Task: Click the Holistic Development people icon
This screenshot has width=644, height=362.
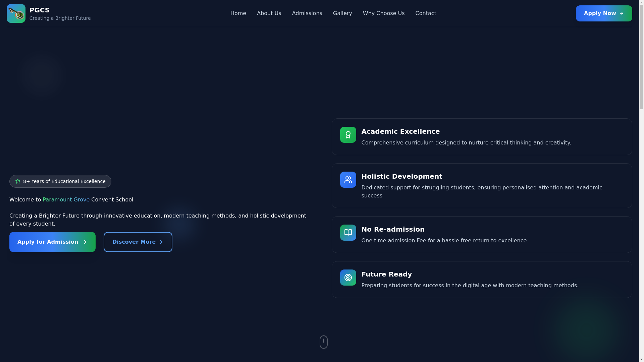Action: (x=348, y=180)
